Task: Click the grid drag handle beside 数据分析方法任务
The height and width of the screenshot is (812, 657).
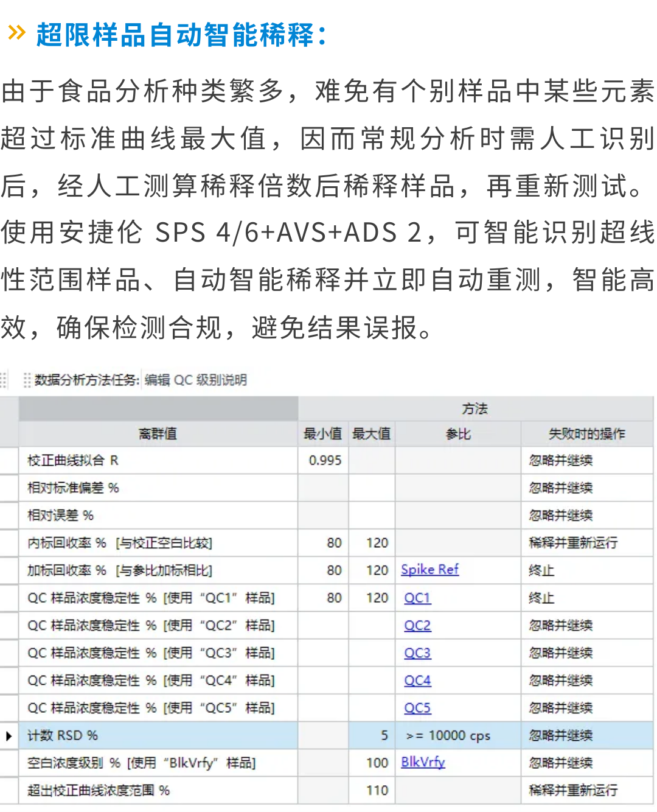Action: point(27,379)
